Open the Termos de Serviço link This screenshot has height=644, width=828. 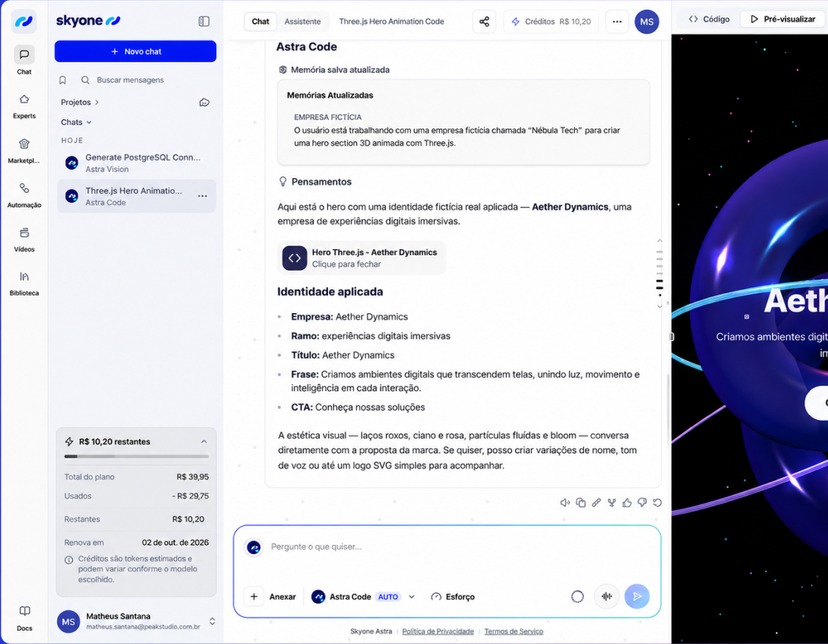514,632
